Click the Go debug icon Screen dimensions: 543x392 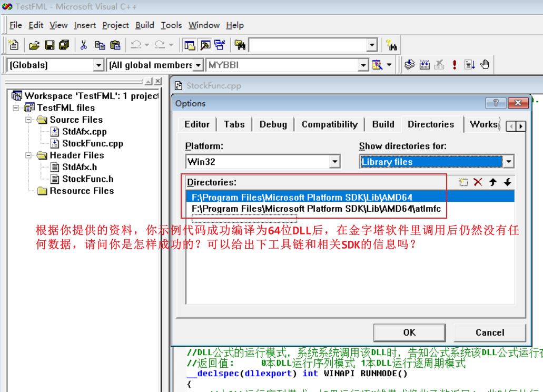coord(470,65)
